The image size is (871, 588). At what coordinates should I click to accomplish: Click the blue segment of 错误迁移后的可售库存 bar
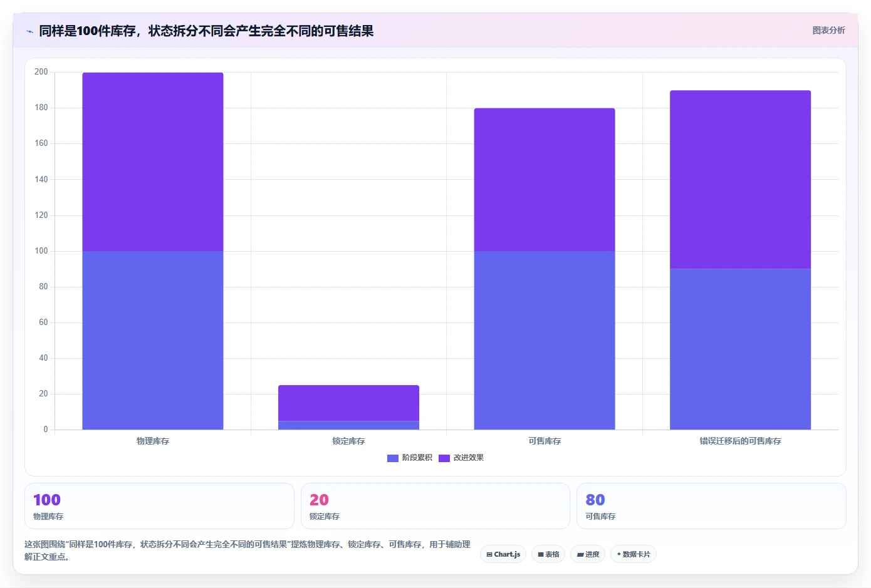coord(740,349)
